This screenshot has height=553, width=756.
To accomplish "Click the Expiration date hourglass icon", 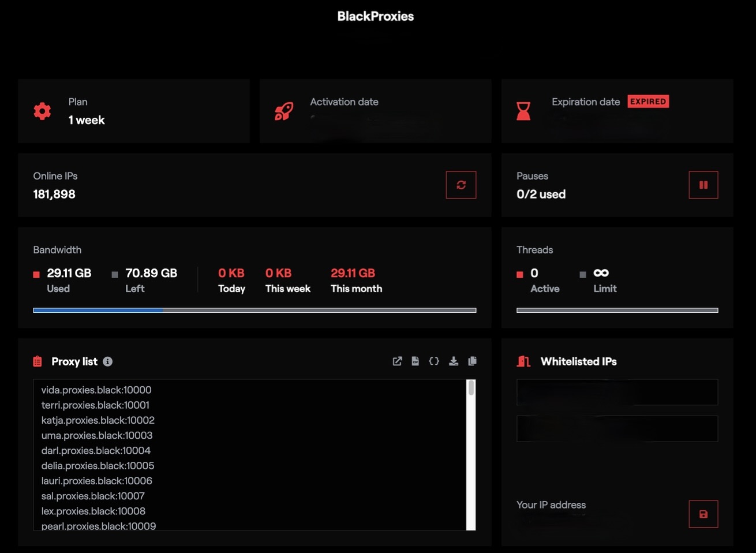I will [523, 110].
